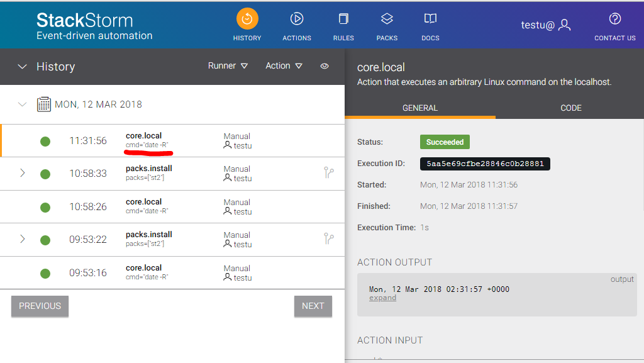The width and height of the screenshot is (644, 363).
Task: Click the testu@ username text
Action: coord(538,25)
